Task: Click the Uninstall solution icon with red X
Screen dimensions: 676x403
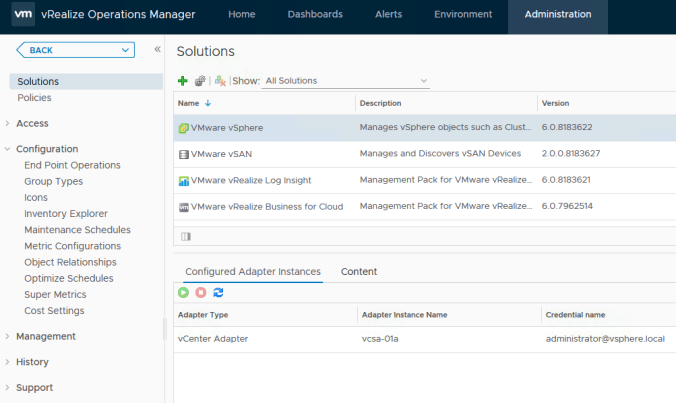Action: click(x=219, y=80)
